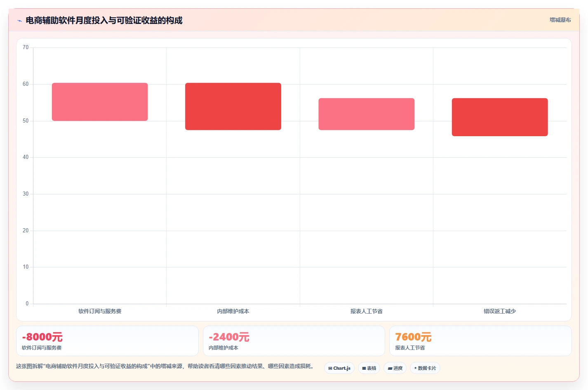Click the Chart.js tag

tap(339, 368)
